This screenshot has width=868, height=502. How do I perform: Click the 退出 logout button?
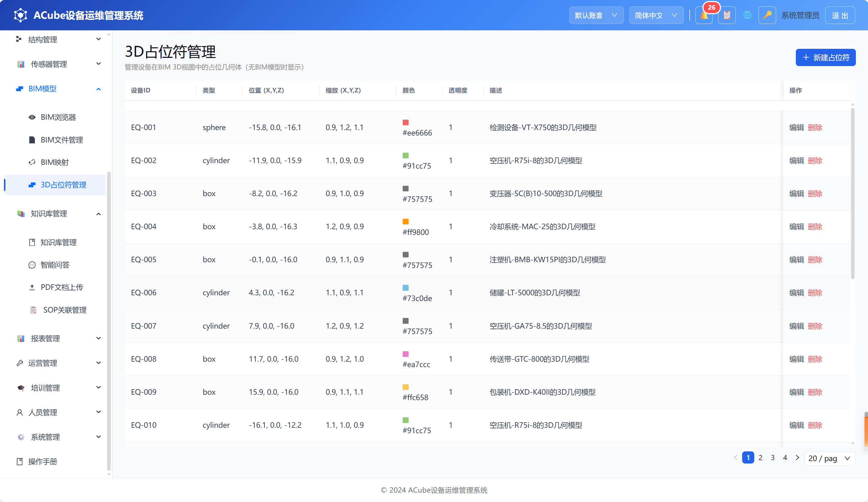840,15
